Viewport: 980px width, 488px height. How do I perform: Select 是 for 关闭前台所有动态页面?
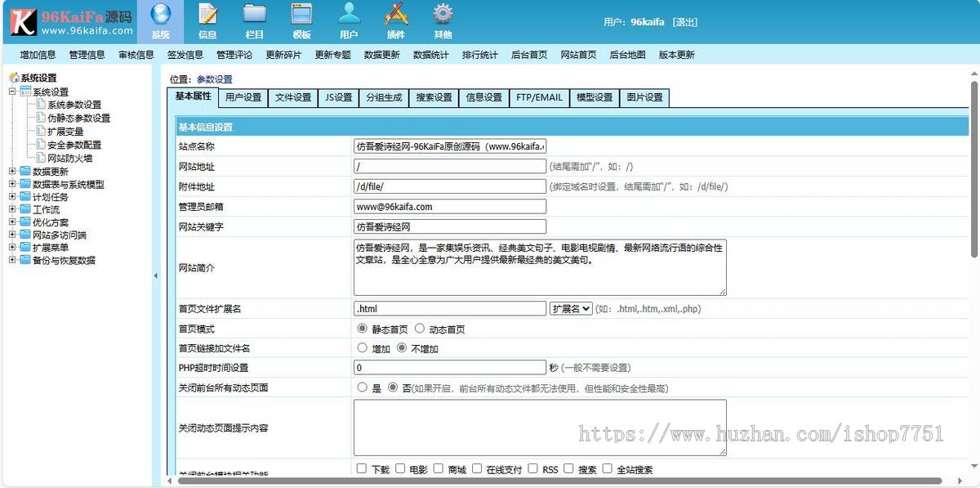[363, 387]
